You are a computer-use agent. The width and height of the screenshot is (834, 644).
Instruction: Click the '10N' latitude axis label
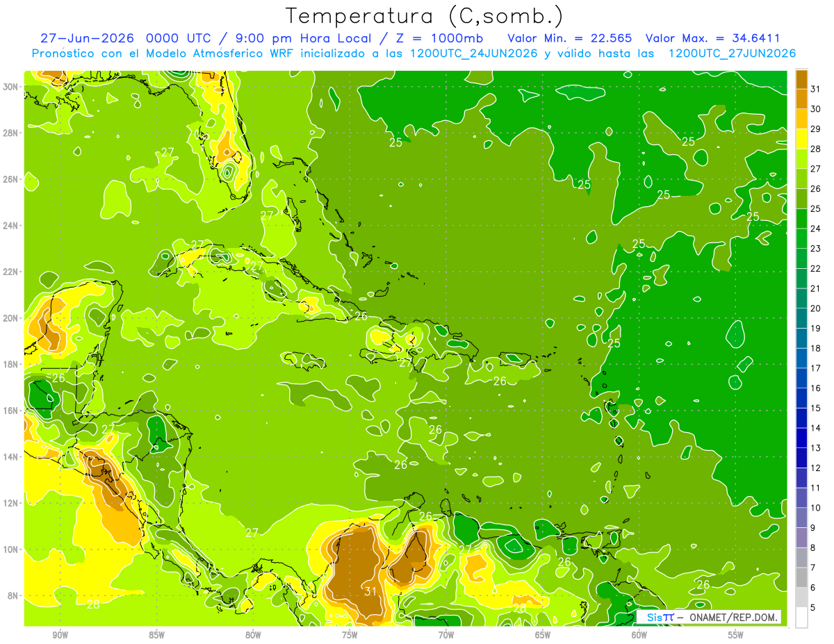click(10, 550)
